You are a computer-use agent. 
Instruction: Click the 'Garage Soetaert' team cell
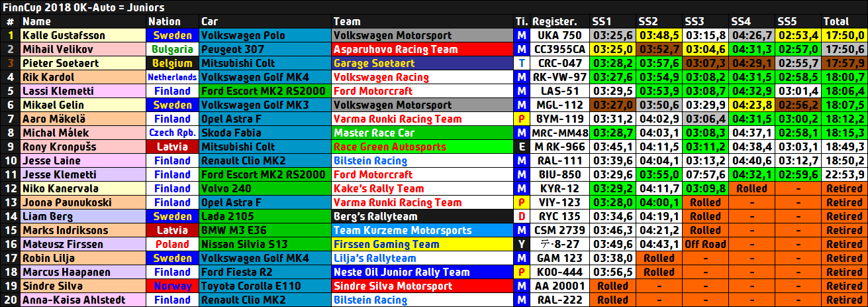422,63
